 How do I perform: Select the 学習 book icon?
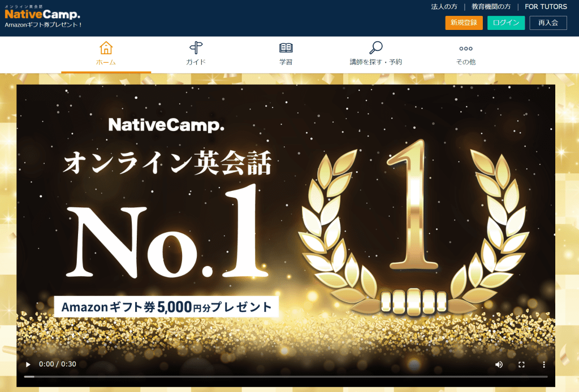click(286, 48)
